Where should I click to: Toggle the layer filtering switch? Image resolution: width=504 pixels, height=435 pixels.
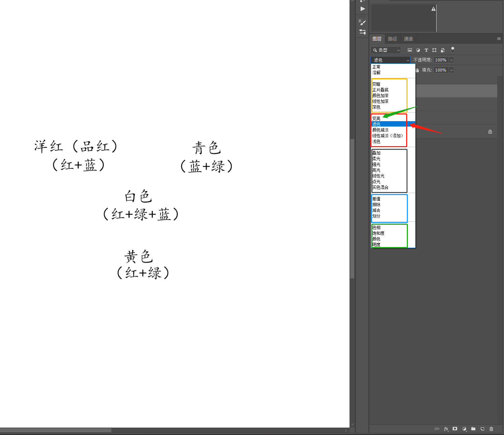pyautogui.click(x=453, y=50)
